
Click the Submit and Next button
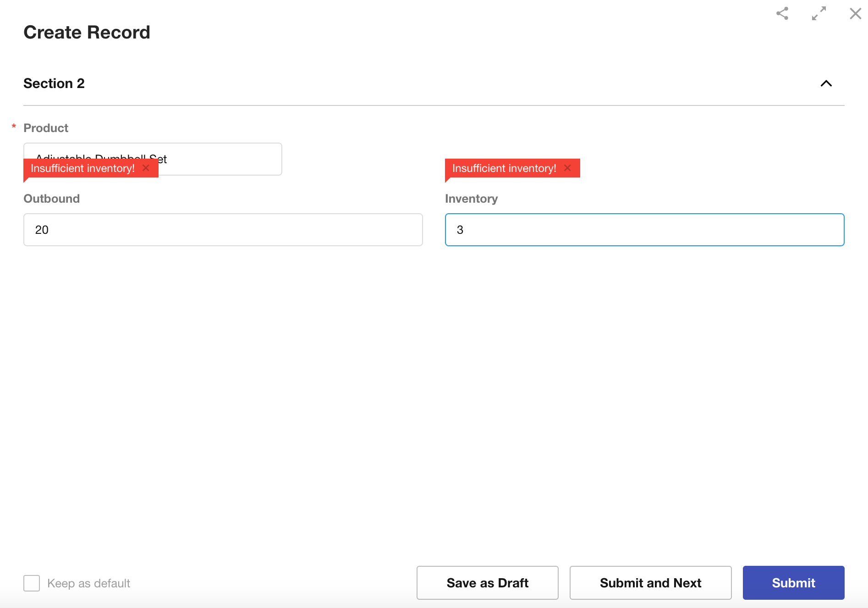(650, 583)
